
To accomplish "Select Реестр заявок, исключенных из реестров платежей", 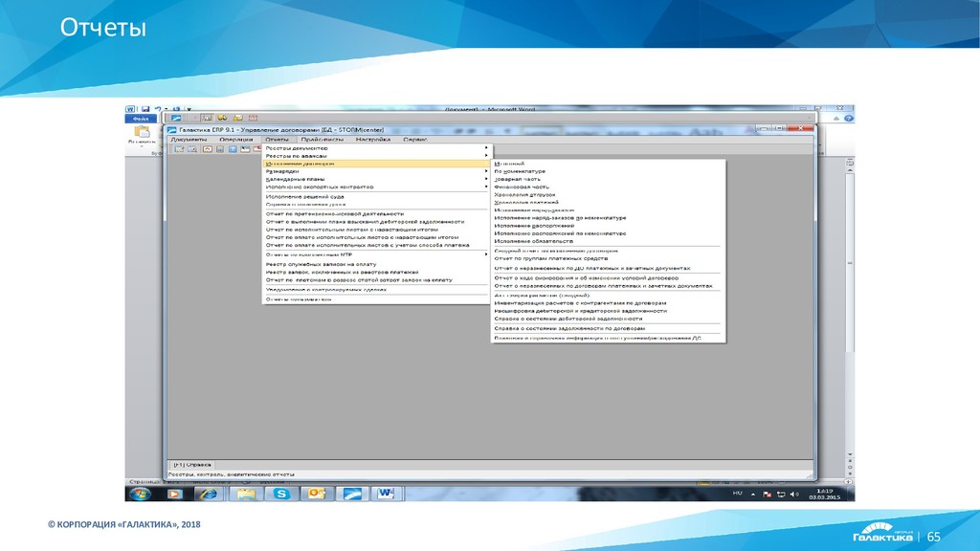I will [376, 272].
